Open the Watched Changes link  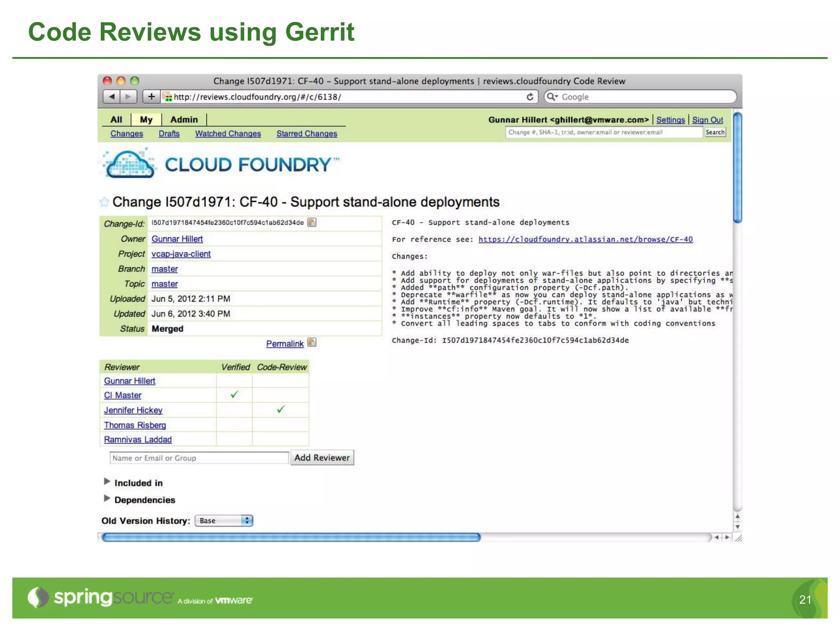pos(228,134)
